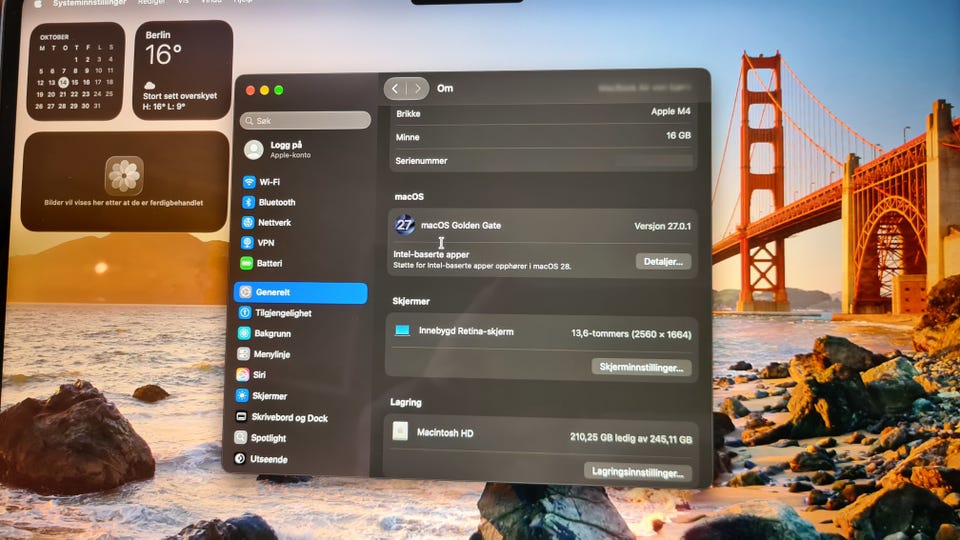Click the 16 GB memory value
Viewport: 960px width, 540px height.
pyautogui.click(x=678, y=135)
